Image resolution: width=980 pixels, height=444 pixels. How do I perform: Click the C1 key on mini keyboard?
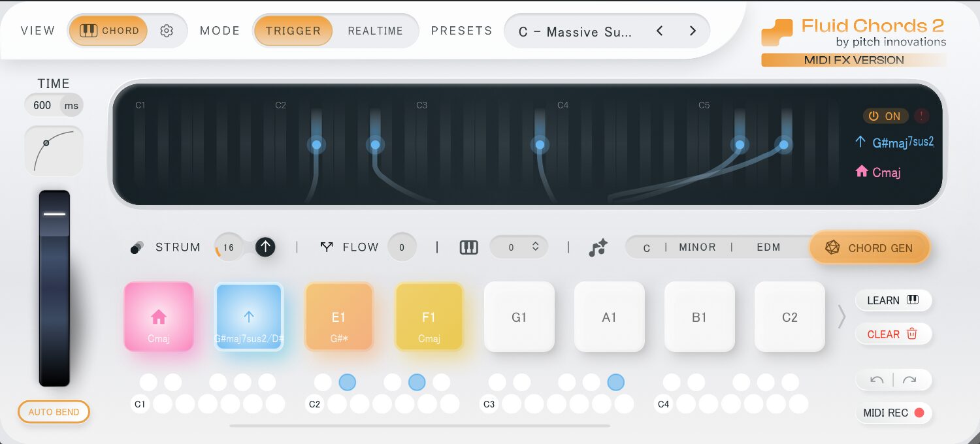pos(140,404)
